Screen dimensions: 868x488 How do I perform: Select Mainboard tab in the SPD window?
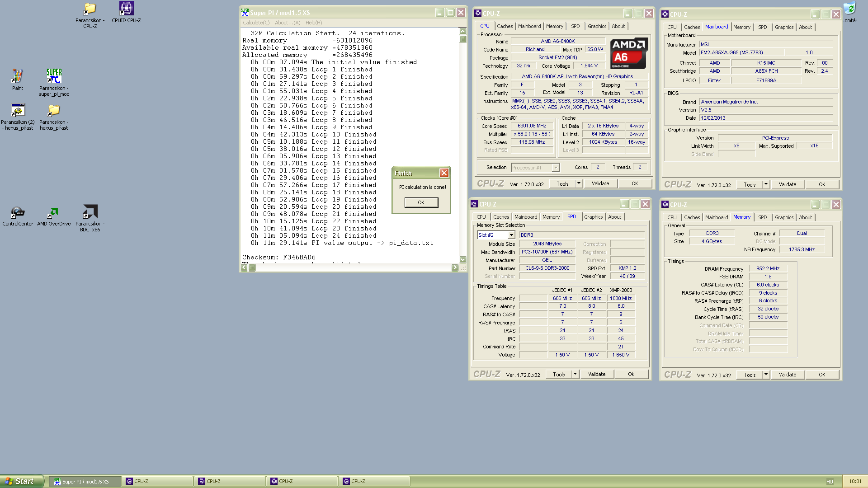[526, 217]
